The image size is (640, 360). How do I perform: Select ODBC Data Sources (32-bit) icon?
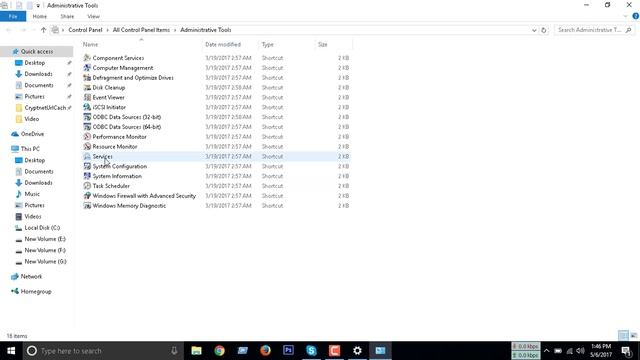coord(87,117)
